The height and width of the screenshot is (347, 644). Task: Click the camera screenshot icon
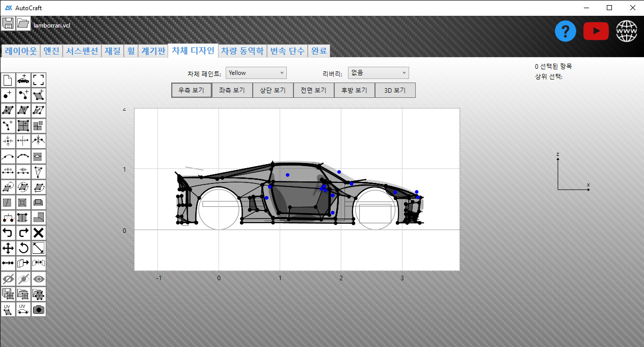coord(39,309)
